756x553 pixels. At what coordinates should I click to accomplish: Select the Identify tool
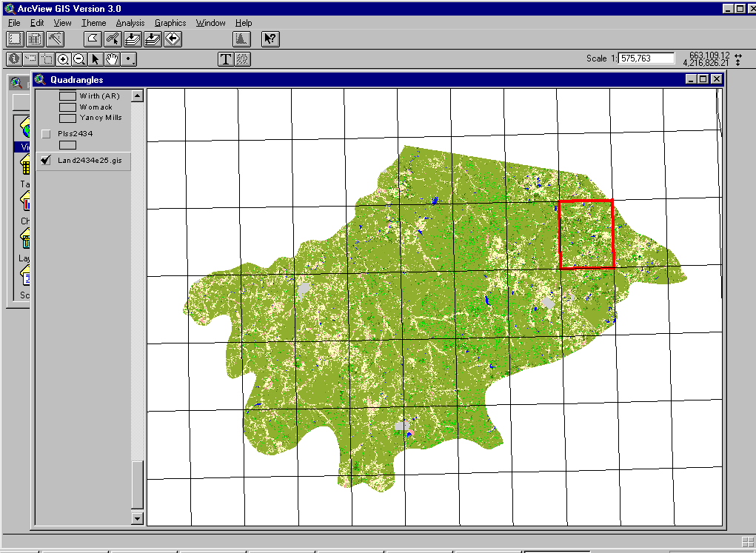click(x=14, y=59)
